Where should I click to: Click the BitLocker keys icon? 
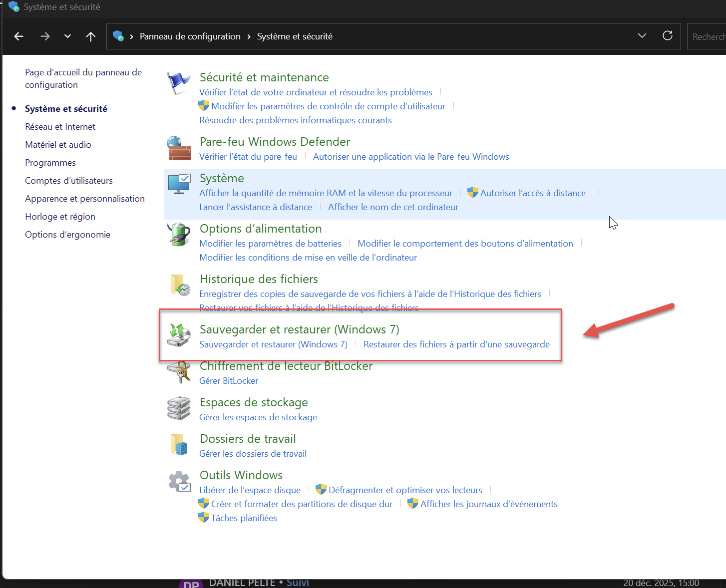tap(179, 372)
